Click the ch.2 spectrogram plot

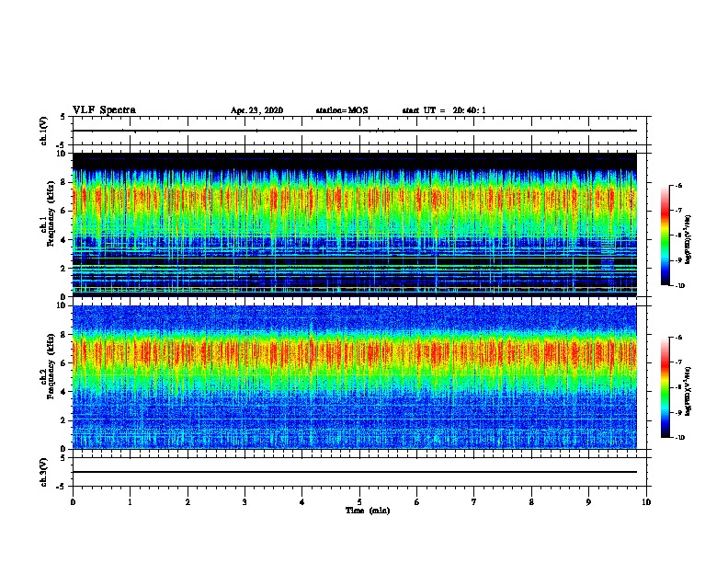click(355, 377)
